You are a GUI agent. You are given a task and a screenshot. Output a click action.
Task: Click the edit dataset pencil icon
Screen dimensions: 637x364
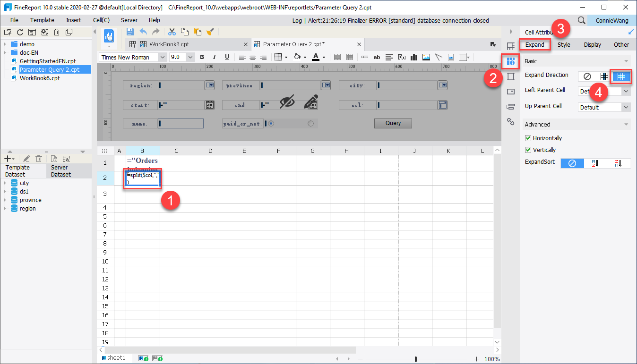click(26, 158)
